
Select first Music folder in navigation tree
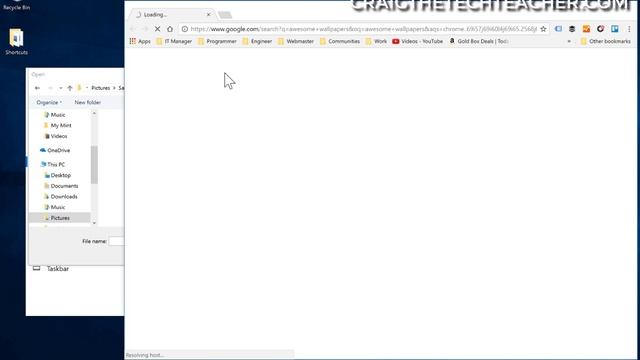55,115
